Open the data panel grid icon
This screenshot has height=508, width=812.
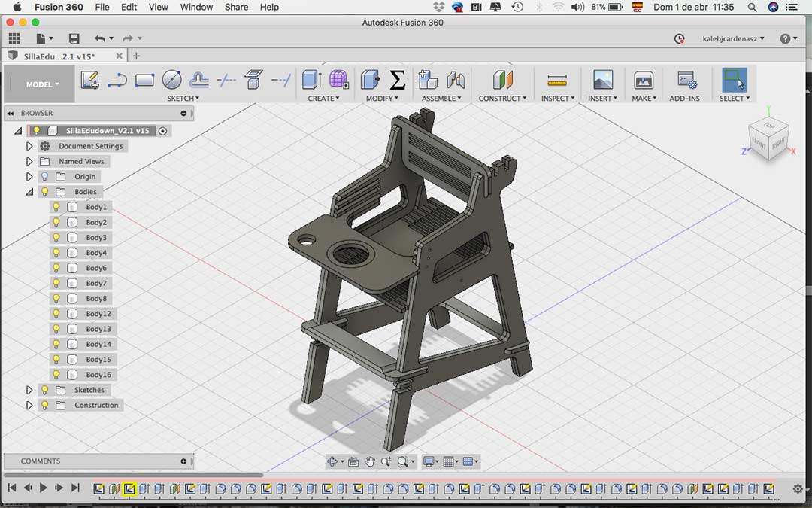click(14, 38)
